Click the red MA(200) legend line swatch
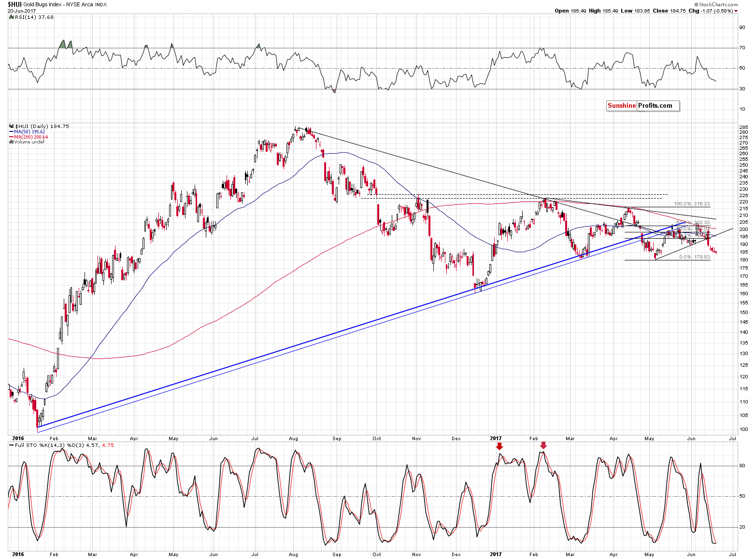Image resolution: width=756 pixels, height=559 pixels. (x=12, y=137)
